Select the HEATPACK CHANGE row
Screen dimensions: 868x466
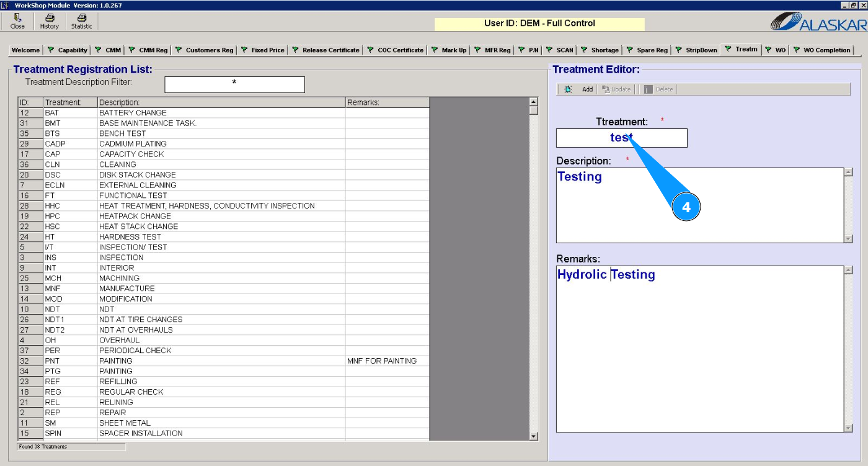[224, 216]
